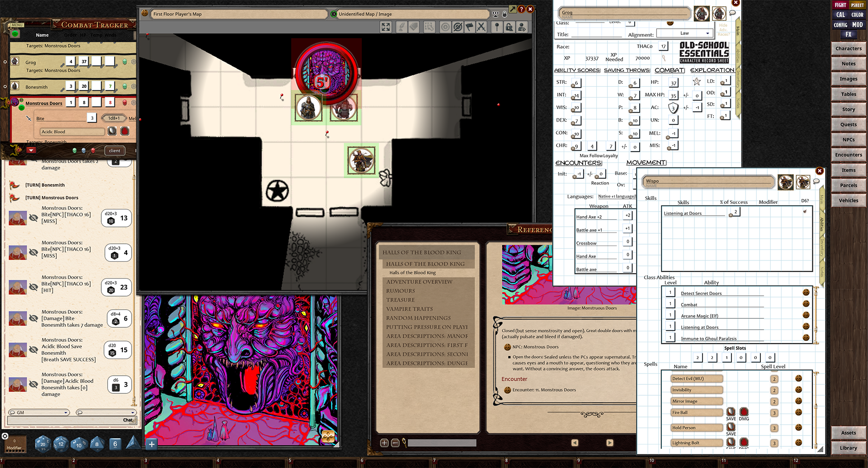Go to the next page in the reference panel
This screenshot has height=468, width=868.
[609, 443]
